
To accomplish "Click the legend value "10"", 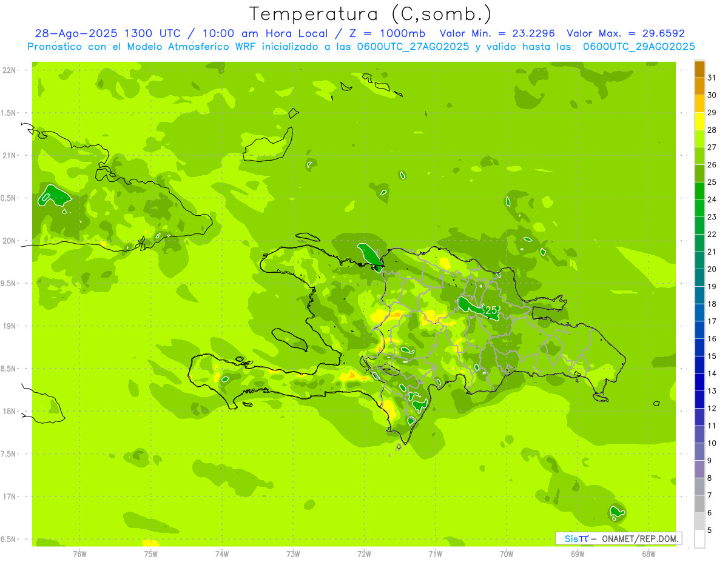I will (x=712, y=443).
